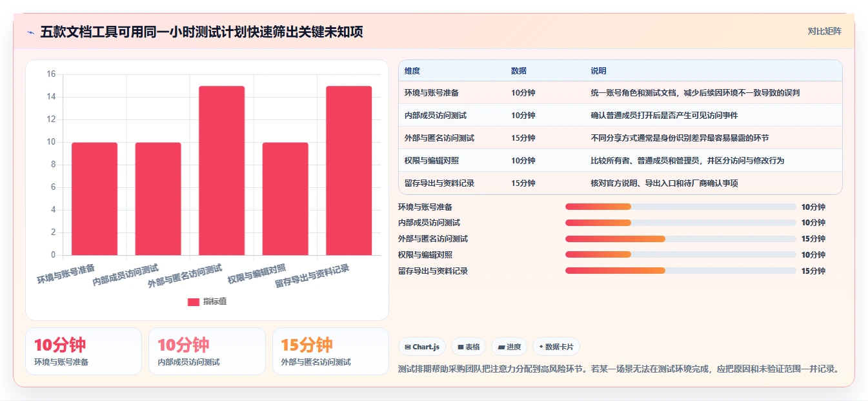868x401 pixels.
Task: Click the 环境与账号准备 progress bar
Action: 680,207
